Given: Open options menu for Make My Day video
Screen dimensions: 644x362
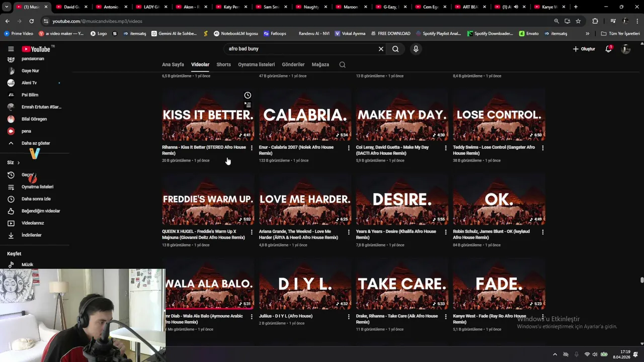Looking at the screenshot, I should [x=445, y=148].
